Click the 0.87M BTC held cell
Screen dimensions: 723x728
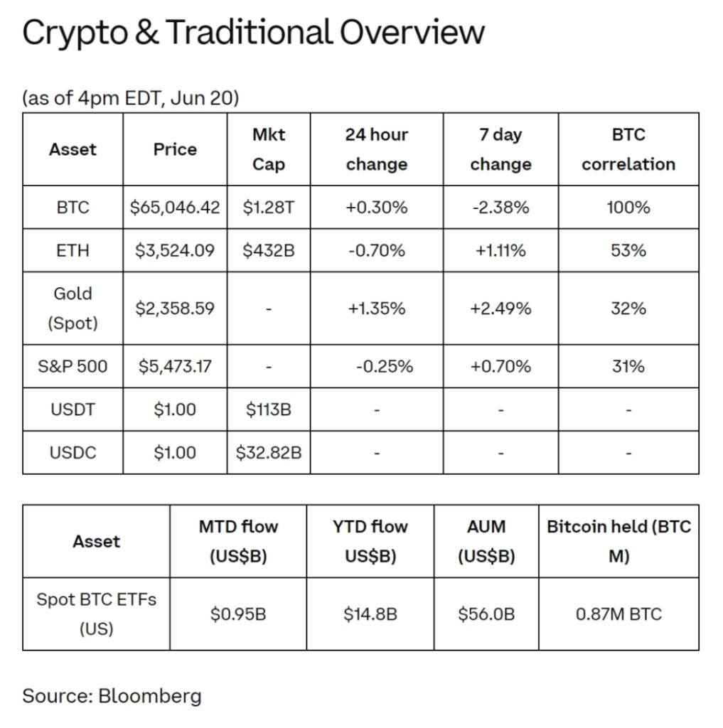[618, 614]
